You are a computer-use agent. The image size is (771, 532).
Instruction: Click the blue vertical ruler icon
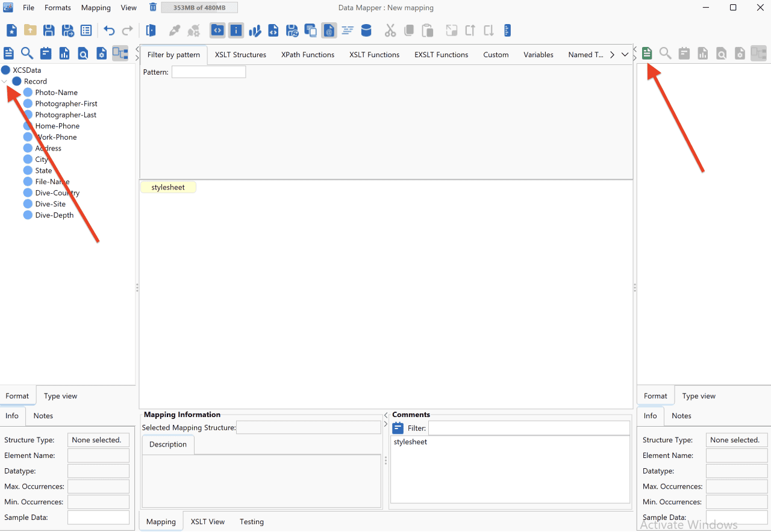click(x=507, y=30)
